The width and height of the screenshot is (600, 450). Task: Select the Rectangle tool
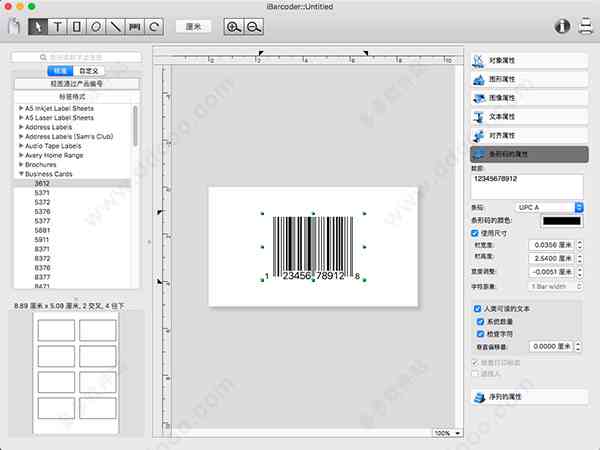[77, 27]
